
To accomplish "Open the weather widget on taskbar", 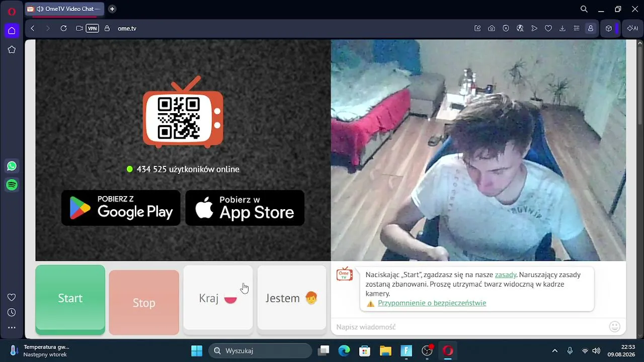I will 39,350.
